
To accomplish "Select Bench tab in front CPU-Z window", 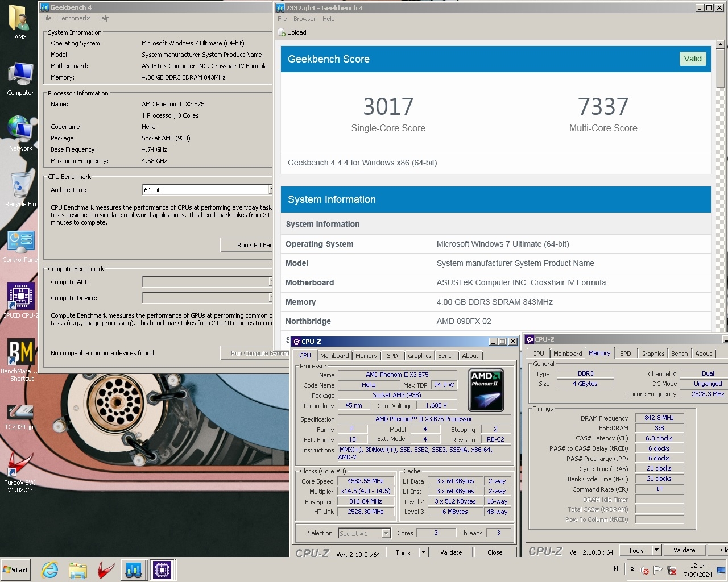I will [x=446, y=356].
